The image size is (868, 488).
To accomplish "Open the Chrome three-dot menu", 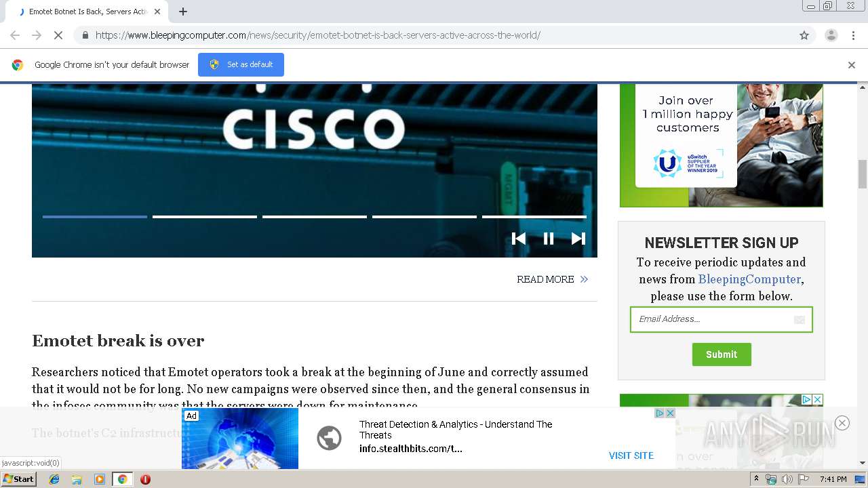I will click(x=854, y=35).
